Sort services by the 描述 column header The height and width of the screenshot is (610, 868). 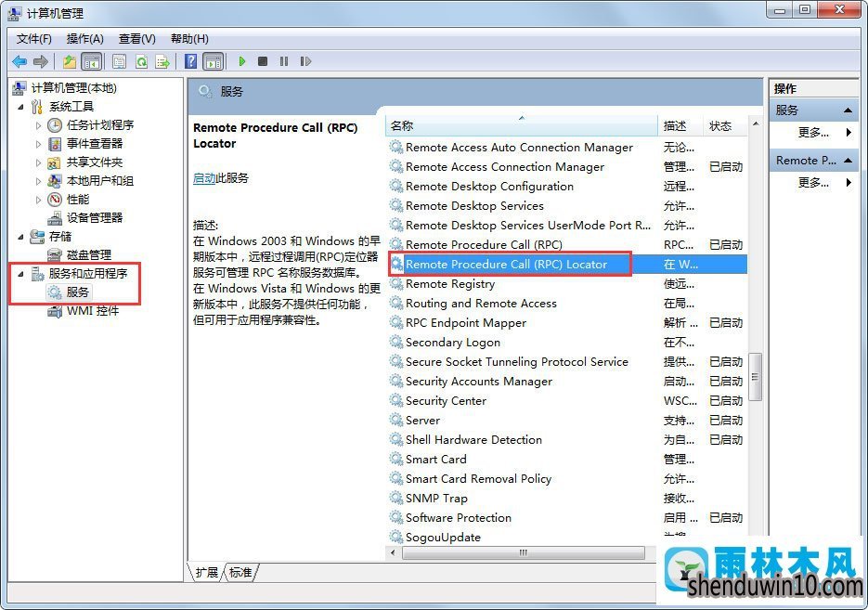(680, 126)
